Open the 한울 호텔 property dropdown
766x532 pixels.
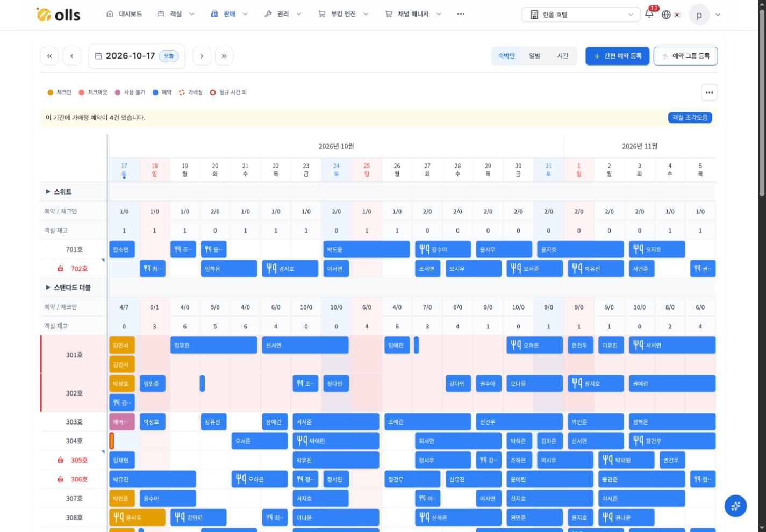(x=581, y=15)
